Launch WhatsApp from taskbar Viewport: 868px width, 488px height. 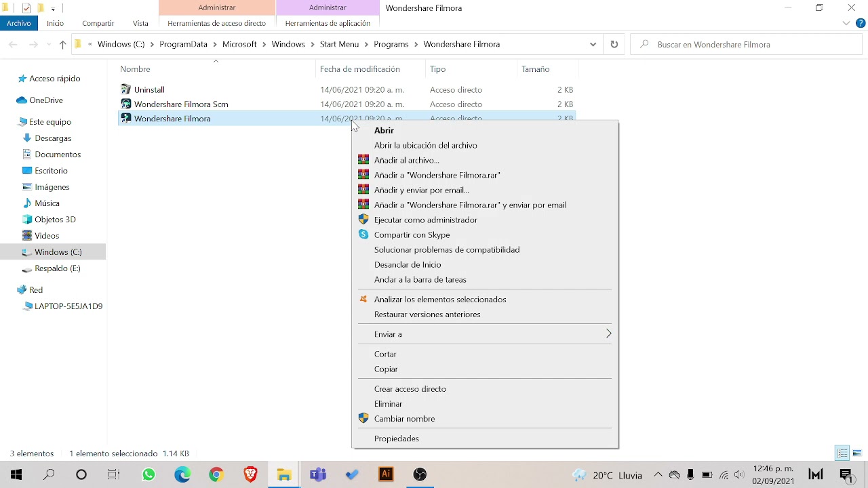coord(149,474)
